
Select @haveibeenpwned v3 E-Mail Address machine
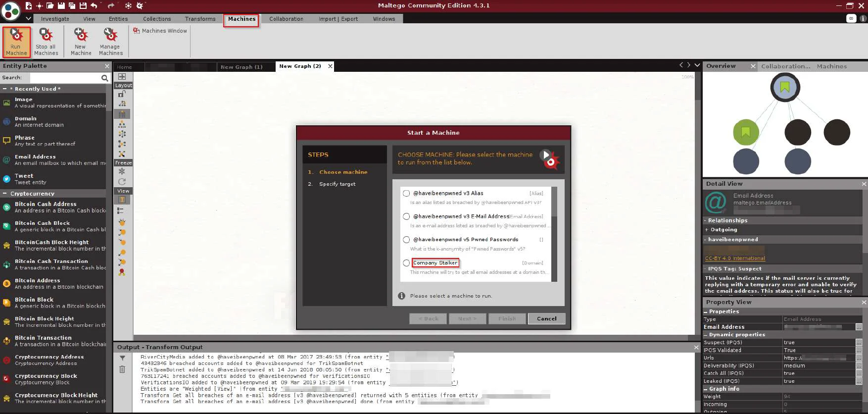pyautogui.click(x=406, y=216)
